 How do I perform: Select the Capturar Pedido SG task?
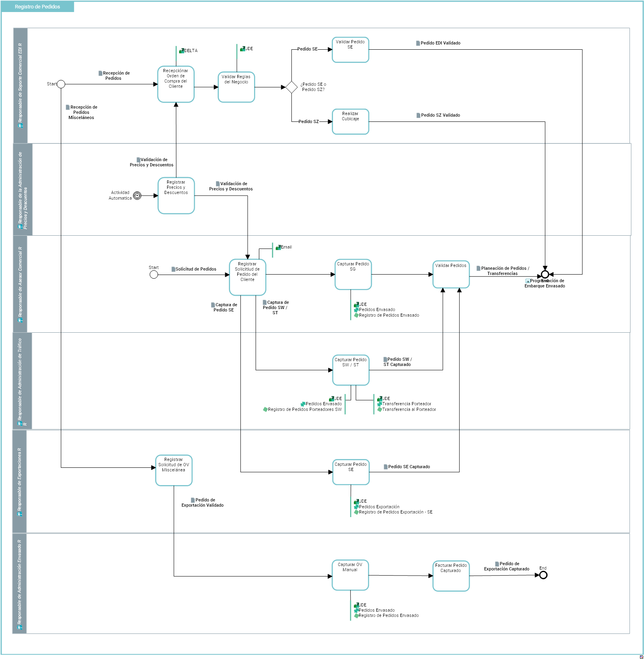coord(353,275)
